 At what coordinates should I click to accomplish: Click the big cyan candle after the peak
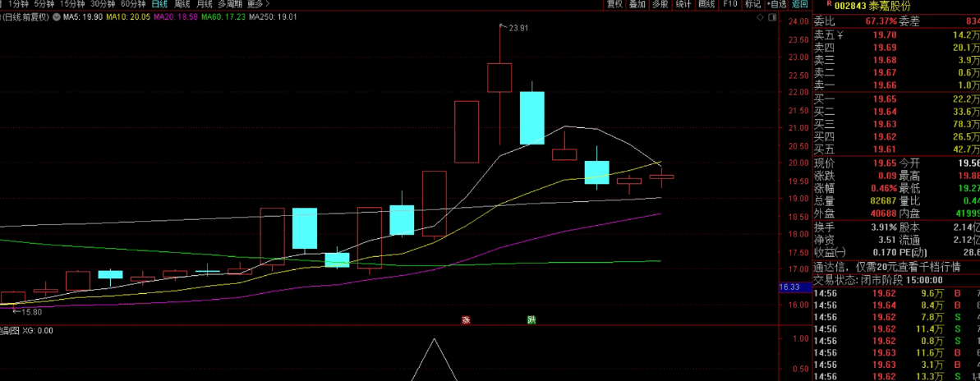coord(531,117)
